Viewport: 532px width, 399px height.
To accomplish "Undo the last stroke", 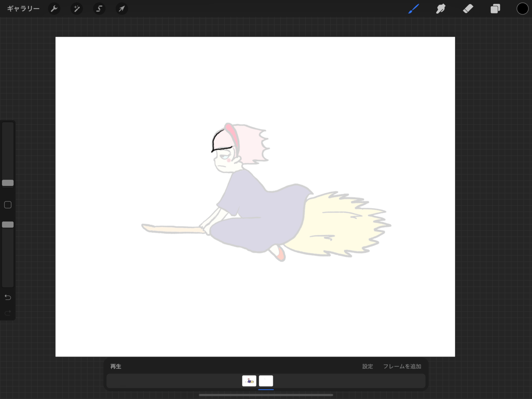I will click(x=7, y=297).
